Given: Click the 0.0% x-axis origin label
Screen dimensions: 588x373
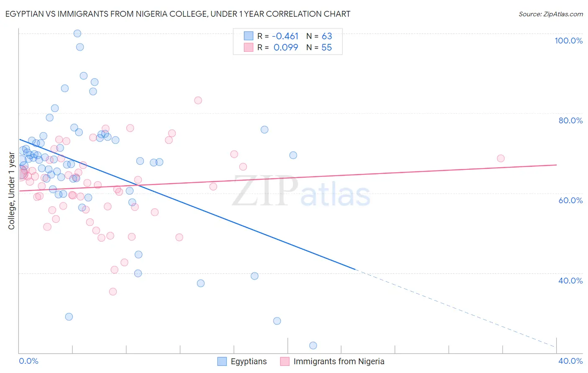Looking at the screenshot, I should coord(28,361).
